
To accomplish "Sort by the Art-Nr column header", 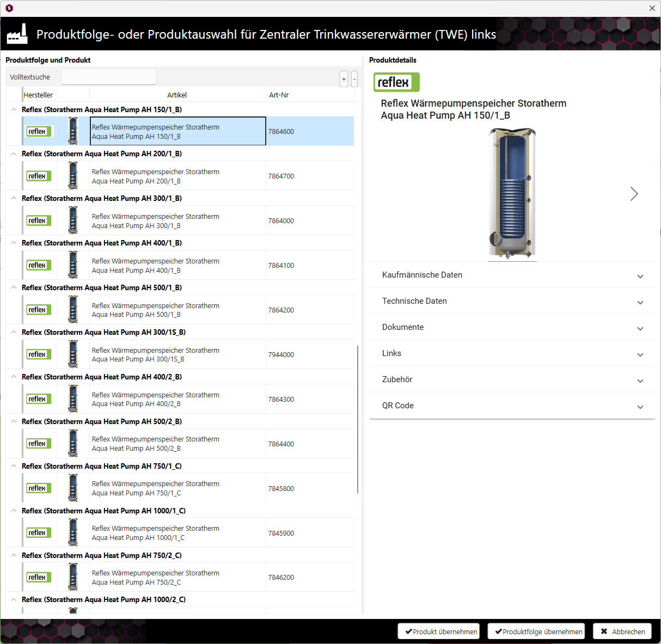I will click(310, 95).
